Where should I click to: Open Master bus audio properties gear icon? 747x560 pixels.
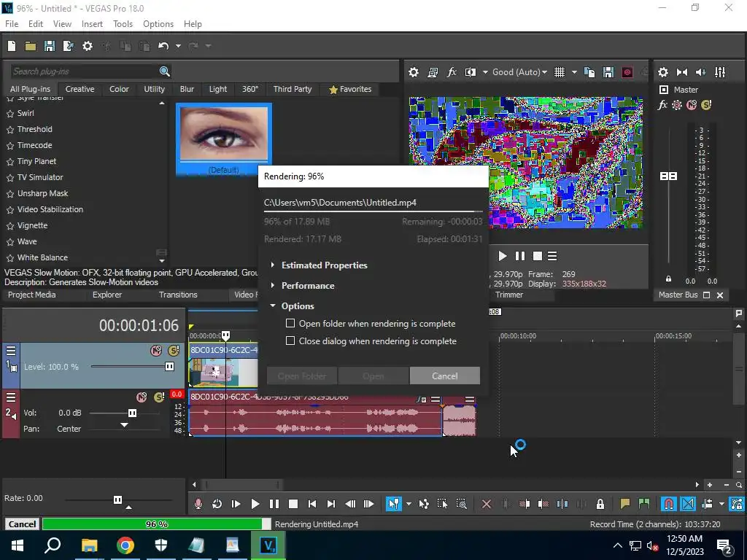(662, 72)
